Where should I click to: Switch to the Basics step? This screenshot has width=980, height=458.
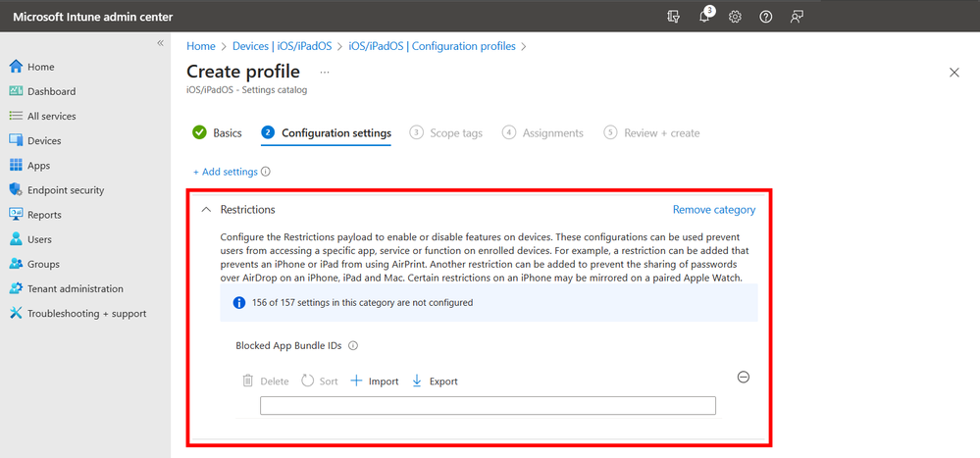(217, 133)
